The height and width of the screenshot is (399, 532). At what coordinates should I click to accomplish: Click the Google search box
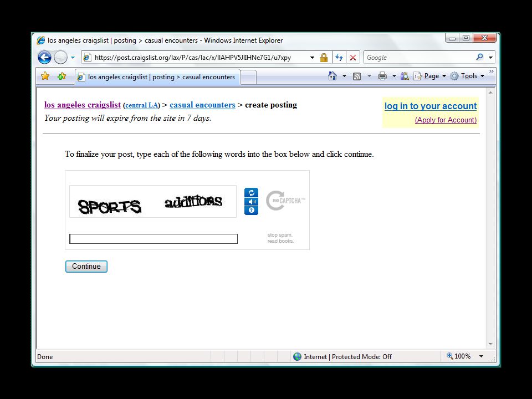[x=419, y=58]
